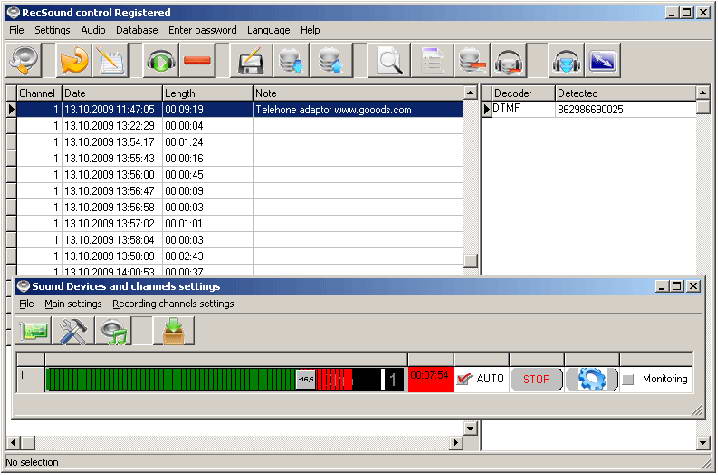Click the floppy disk save icon
718x475 pixels.
click(x=250, y=60)
